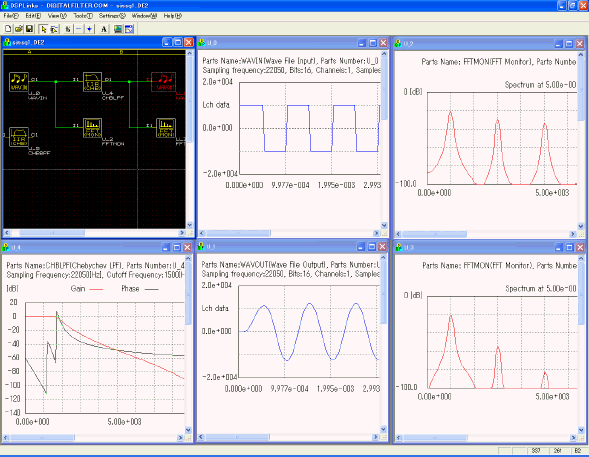Click the monitor display toolbar icon
589x457 pixels.
(x=118, y=29)
